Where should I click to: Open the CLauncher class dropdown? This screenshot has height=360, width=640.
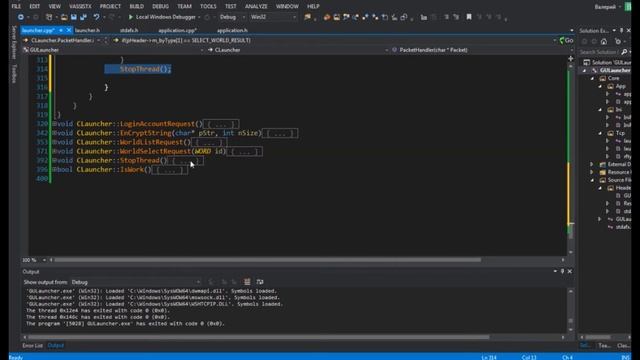(x=298, y=50)
